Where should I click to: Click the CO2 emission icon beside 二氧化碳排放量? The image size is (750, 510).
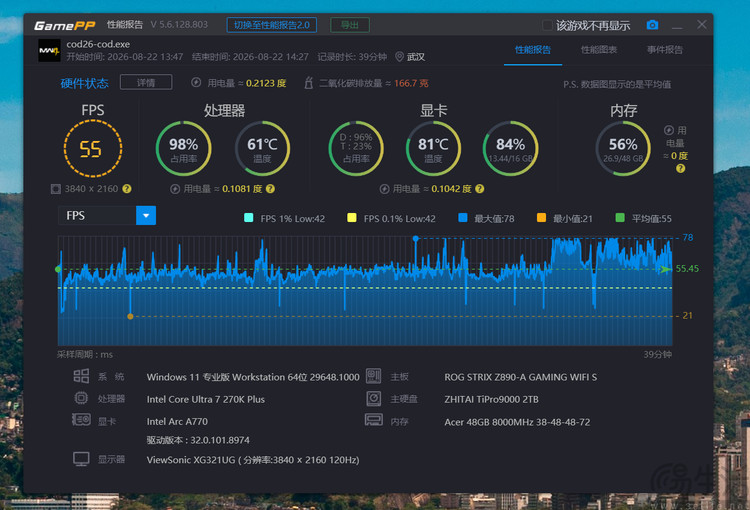309,83
